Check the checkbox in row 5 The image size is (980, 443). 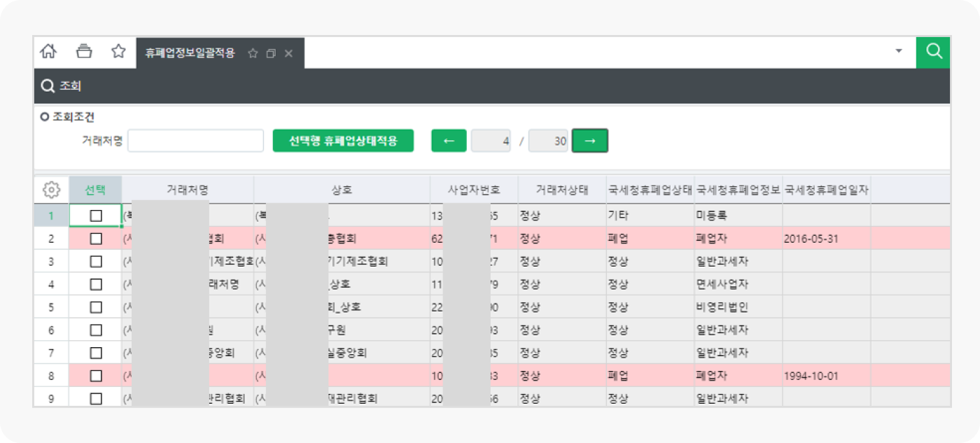[96, 307]
